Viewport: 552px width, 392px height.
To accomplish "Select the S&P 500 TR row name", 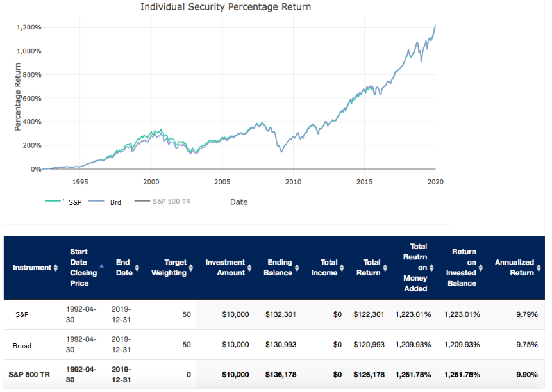I will point(29,375).
